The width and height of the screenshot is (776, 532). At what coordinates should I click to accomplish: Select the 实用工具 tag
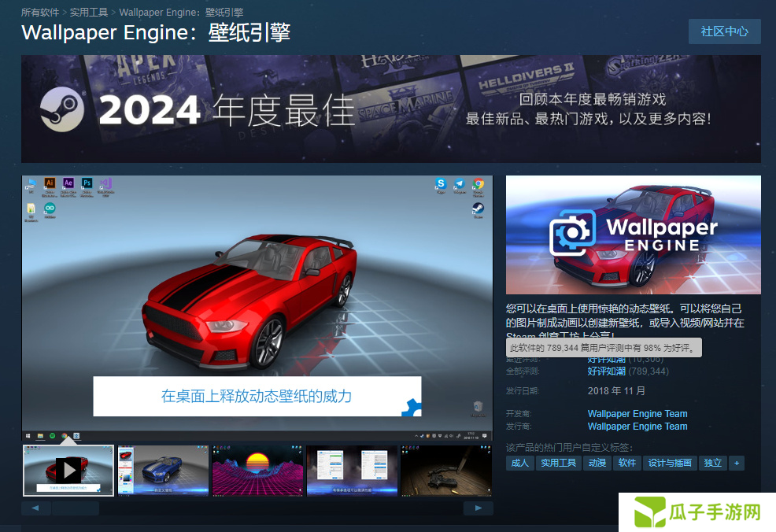[x=558, y=464]
